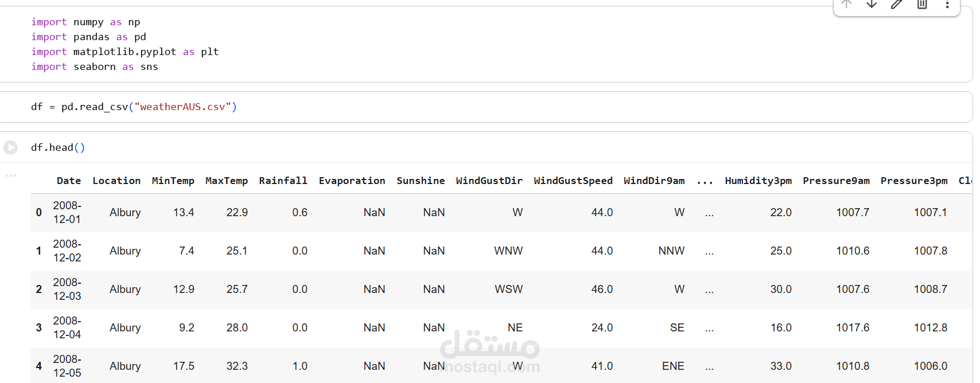Click Humidity3pm value 16.0

781,327
